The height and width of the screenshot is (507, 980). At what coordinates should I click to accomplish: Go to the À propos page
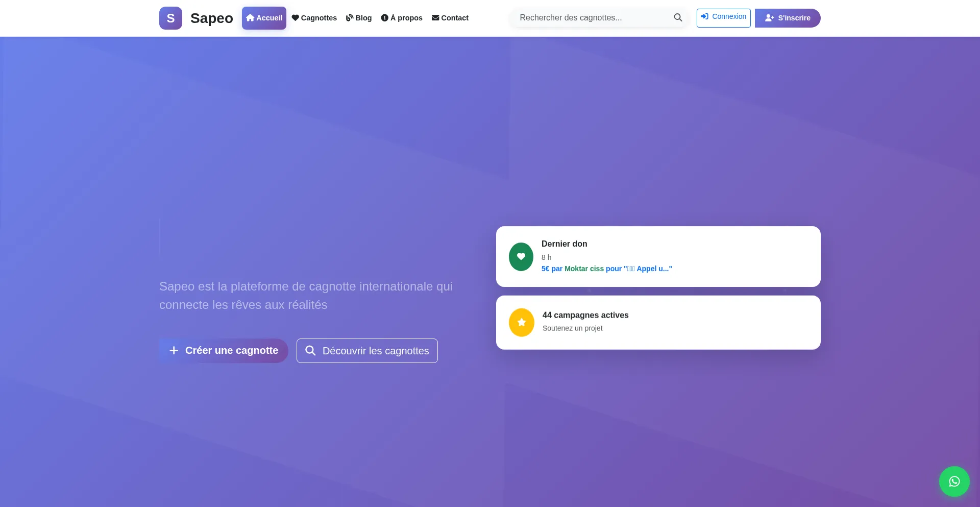(x=402, y=18)
